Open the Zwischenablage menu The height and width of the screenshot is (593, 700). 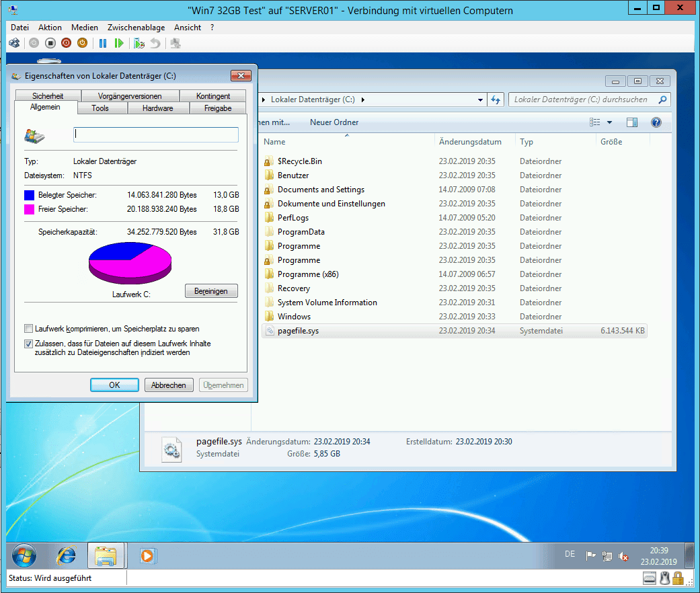click(136, 27)
